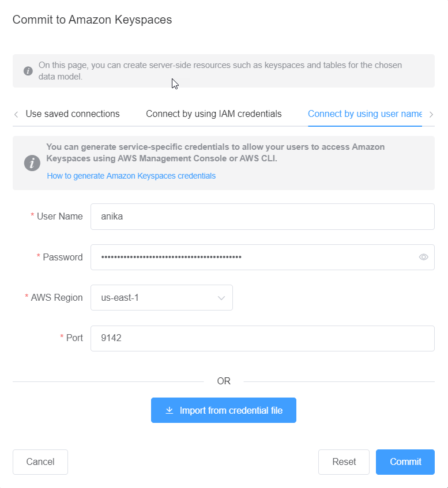Click the info icon beside the page description
The width and height of the screenshot is (448, 488).
click(29, 70)
